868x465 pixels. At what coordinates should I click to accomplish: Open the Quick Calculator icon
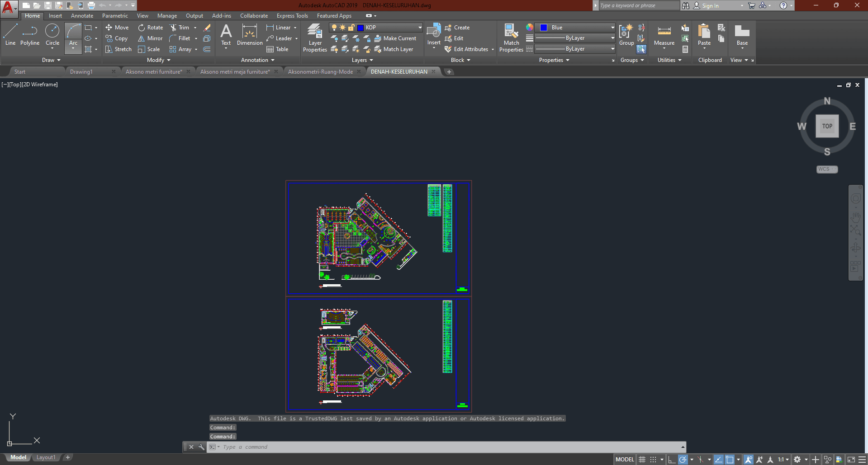pos(685,49)
